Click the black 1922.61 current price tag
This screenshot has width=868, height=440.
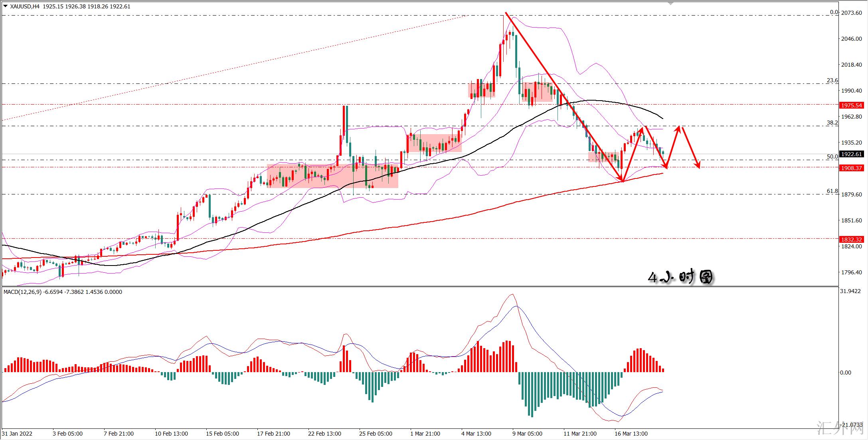[x=851, y=154]
